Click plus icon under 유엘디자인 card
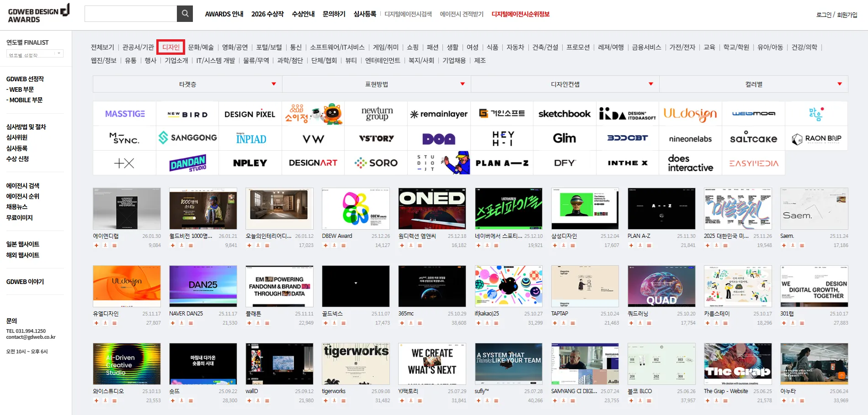The height and width of the screenshot is (415, 868). 96,323
